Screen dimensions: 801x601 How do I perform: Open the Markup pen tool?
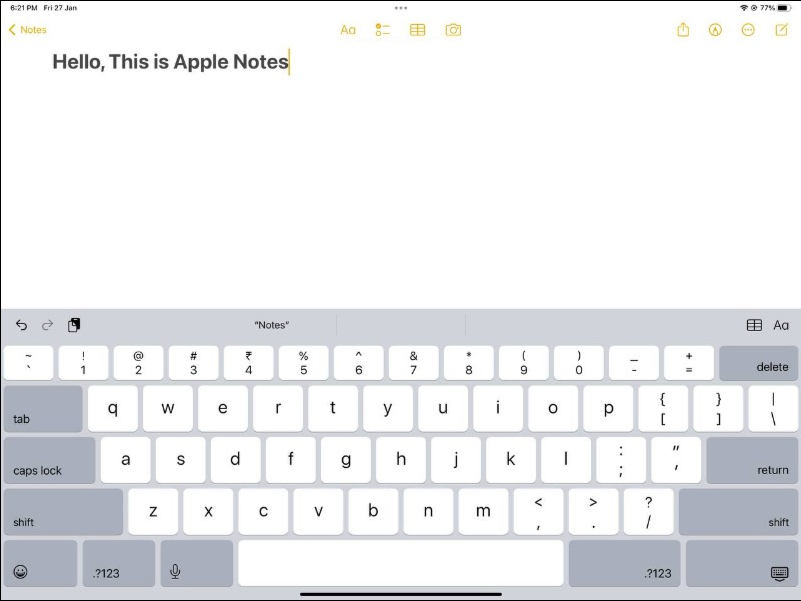coord(715,30)
